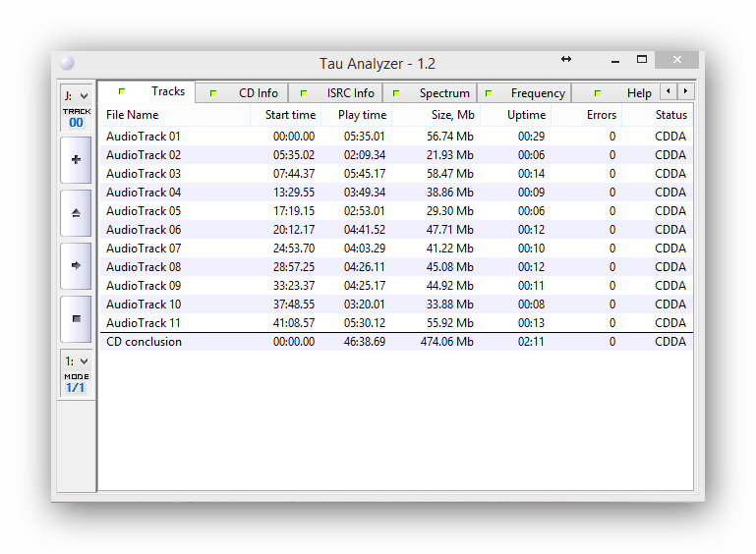Expand the mode dropdown showing 1:

(x=76, y=360)
